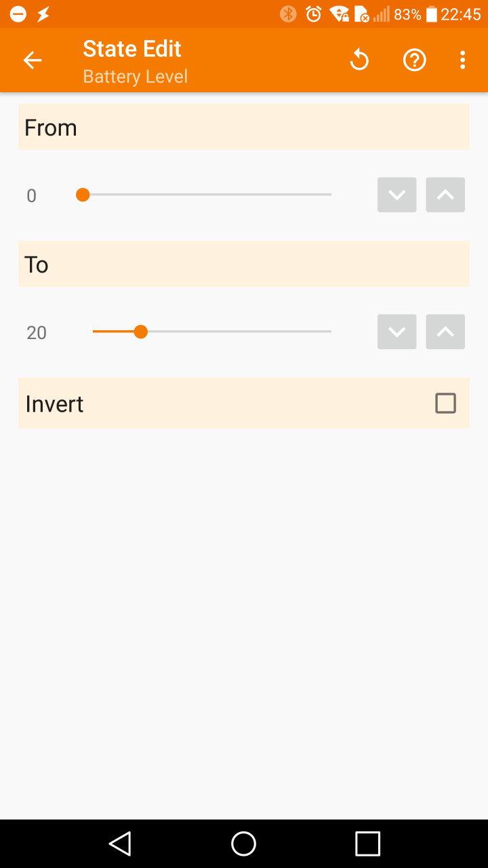Click the From slider handle

click(x=83, y=195)
